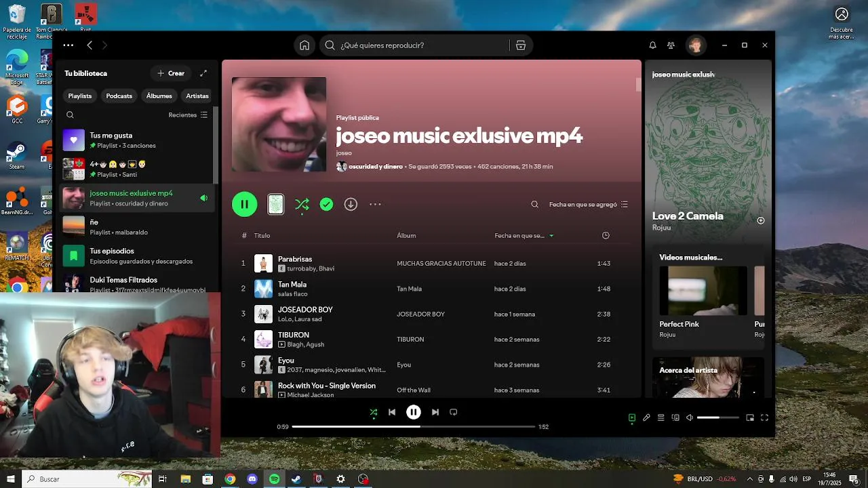The height and width of the screenshot is (488, 868).
Task: Skip to the previous track
Action: point(392,412)
